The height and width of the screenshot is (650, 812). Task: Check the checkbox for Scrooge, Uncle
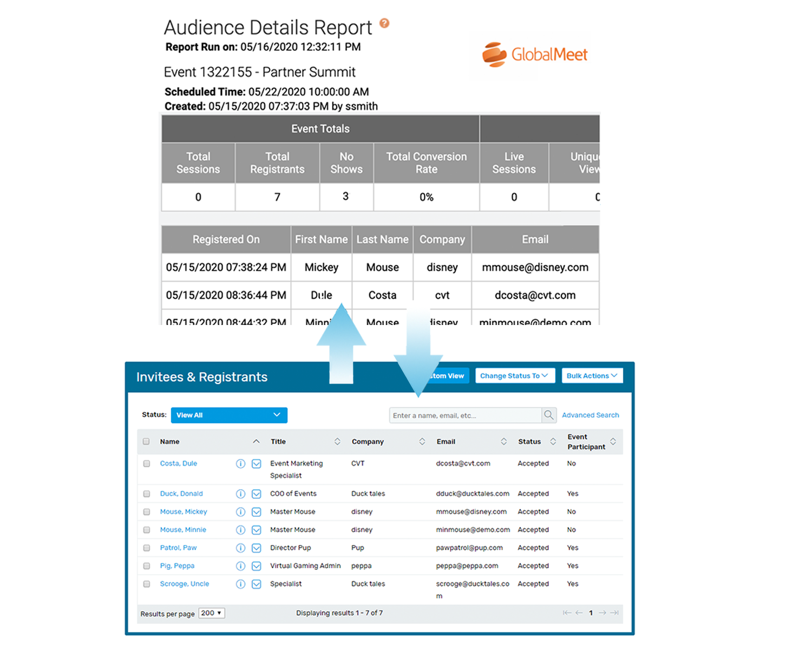click(146, 584)
